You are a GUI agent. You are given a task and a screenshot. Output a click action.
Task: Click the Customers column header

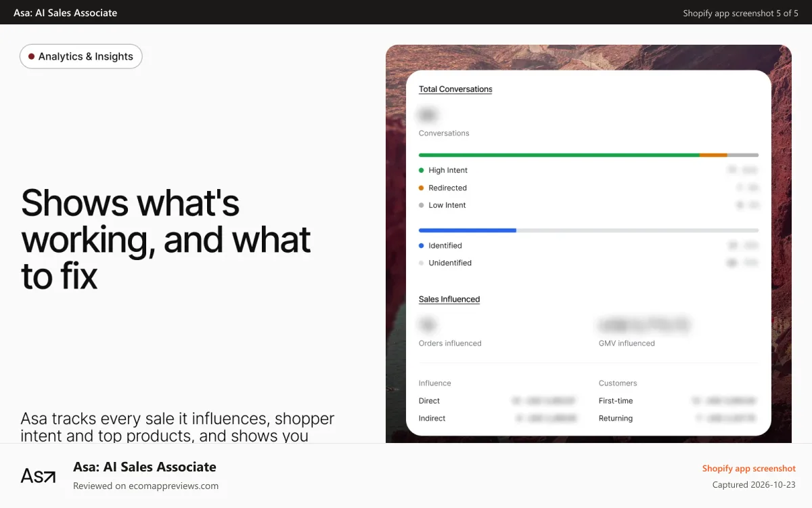point(618,383)
